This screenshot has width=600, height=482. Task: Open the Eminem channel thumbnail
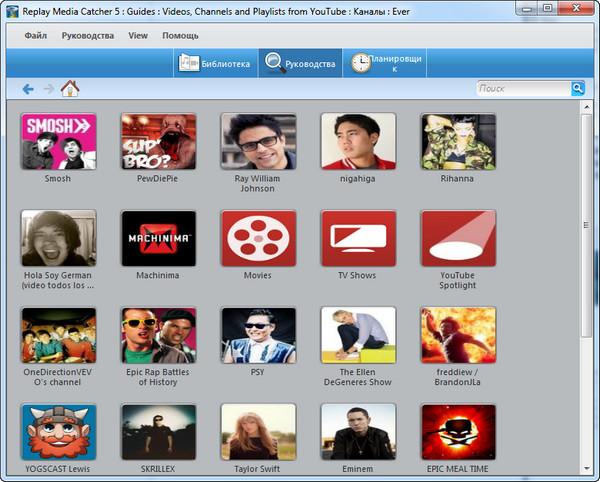[358, 432]
